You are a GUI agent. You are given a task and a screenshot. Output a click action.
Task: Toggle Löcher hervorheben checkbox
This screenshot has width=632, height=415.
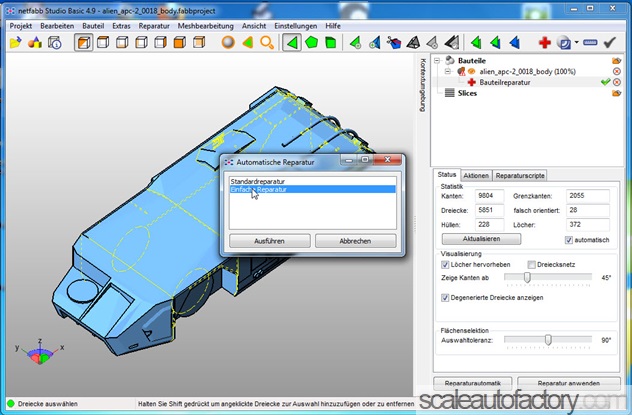[x=445, y=265]
